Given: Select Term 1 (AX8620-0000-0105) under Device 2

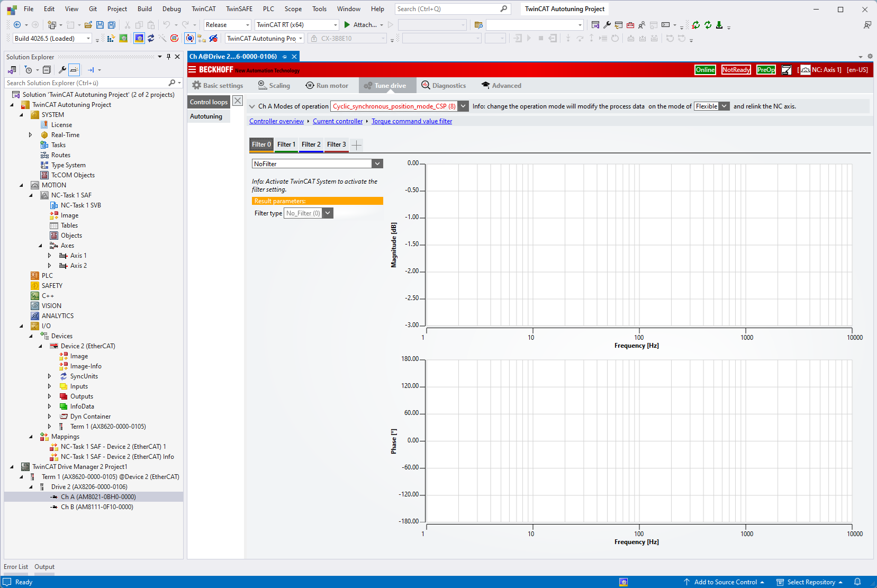Looking at the screenshot, I should [x=108, y=427].
